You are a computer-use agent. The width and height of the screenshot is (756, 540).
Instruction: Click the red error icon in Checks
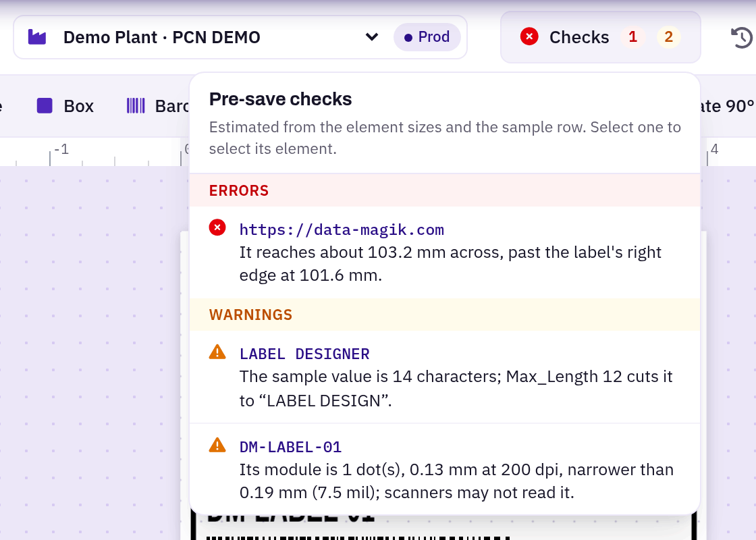pyautogui.click(x=529, y=36)
